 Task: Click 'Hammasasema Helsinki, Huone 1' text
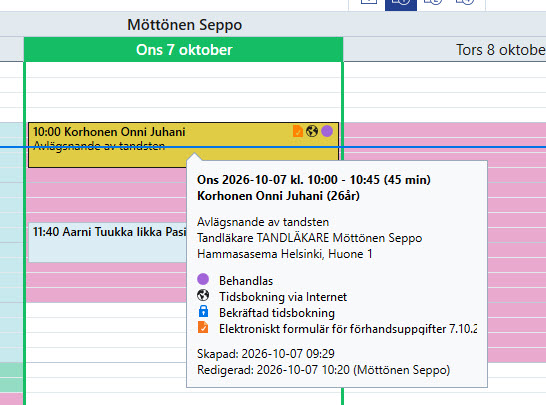(284, 254)
